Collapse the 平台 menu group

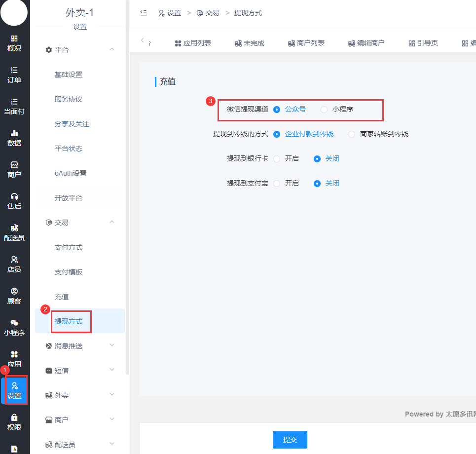tap(112, 49)
